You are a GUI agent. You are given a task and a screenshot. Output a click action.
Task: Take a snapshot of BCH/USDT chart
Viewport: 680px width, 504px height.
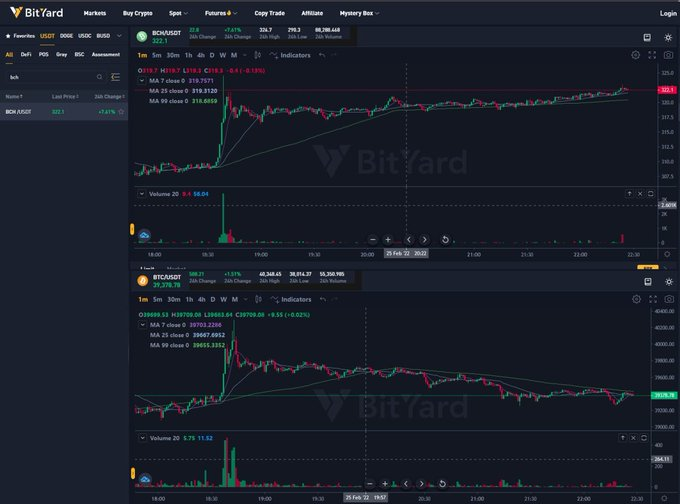tap(668, 55)
